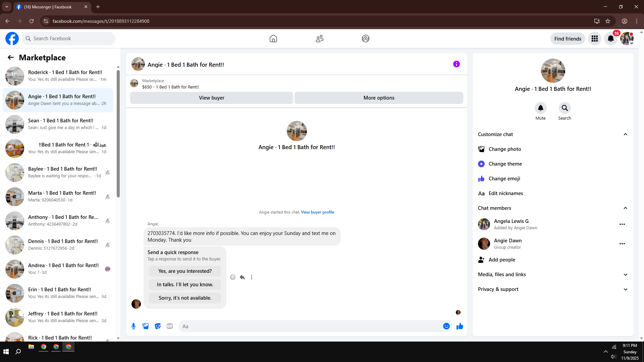Image resolution: width=644 pixels, height=362 pixels.
Task: Go back from Marketplace chats
Action: (x=11, y=57)
